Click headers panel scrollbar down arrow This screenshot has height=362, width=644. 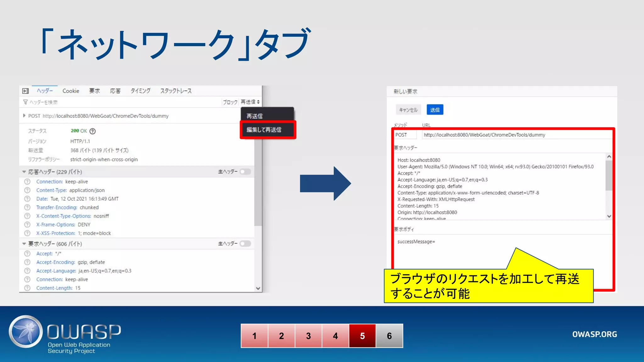258,288
